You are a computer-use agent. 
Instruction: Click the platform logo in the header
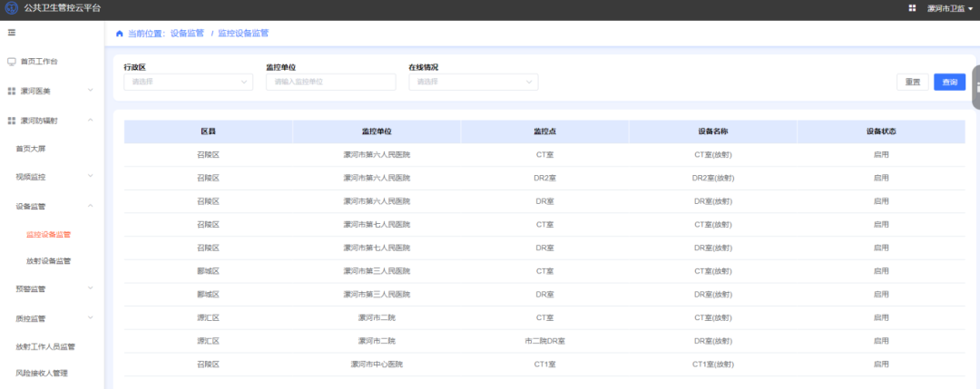pos(11,8)
